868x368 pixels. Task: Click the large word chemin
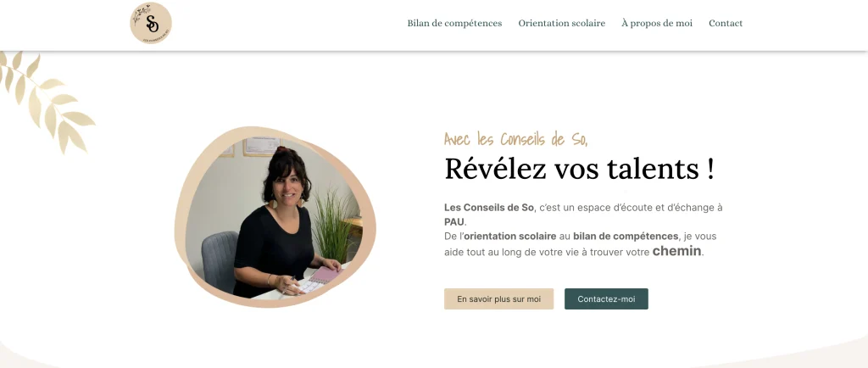tap(676, 251)
